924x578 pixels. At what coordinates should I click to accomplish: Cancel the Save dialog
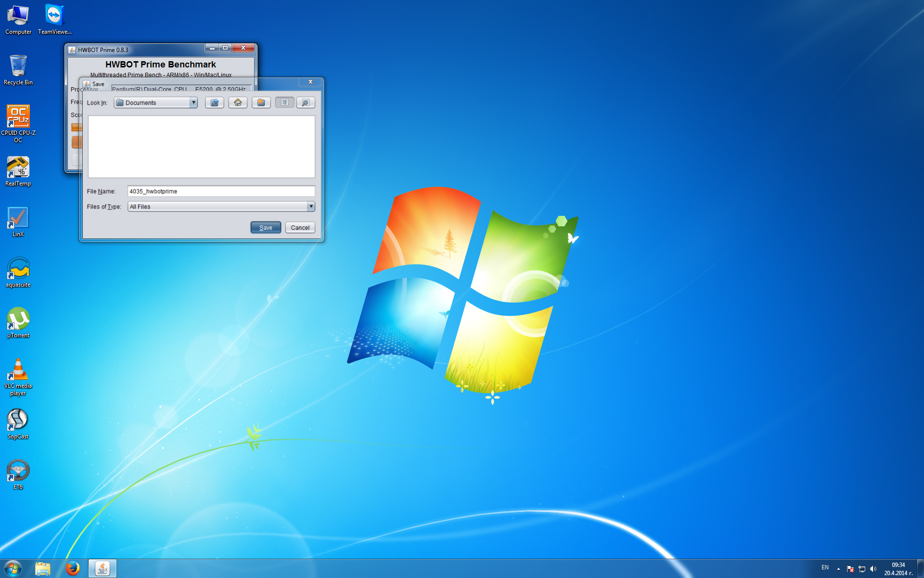tap(300, 227)
